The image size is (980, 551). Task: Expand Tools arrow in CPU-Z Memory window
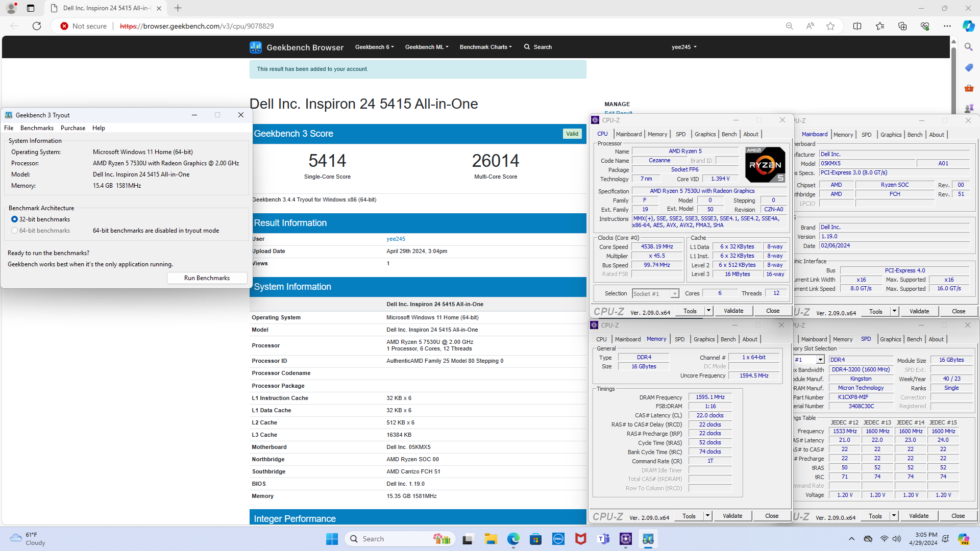coord(707,516)
